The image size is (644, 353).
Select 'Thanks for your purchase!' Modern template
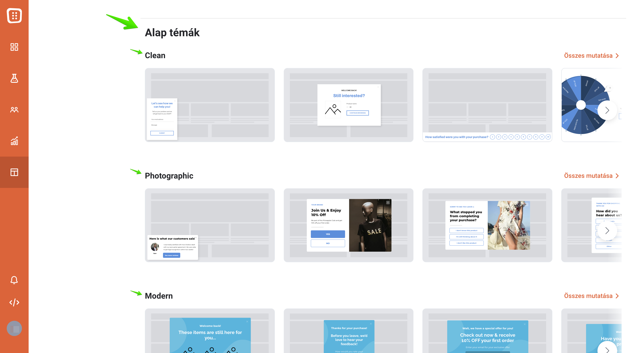pyautogui.click(x=349, y=331)
